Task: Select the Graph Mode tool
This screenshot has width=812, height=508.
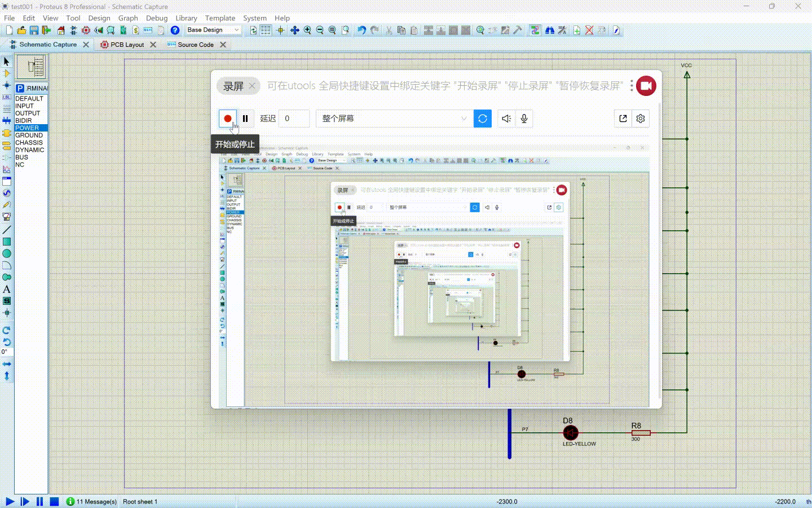Action: [7, 169]
